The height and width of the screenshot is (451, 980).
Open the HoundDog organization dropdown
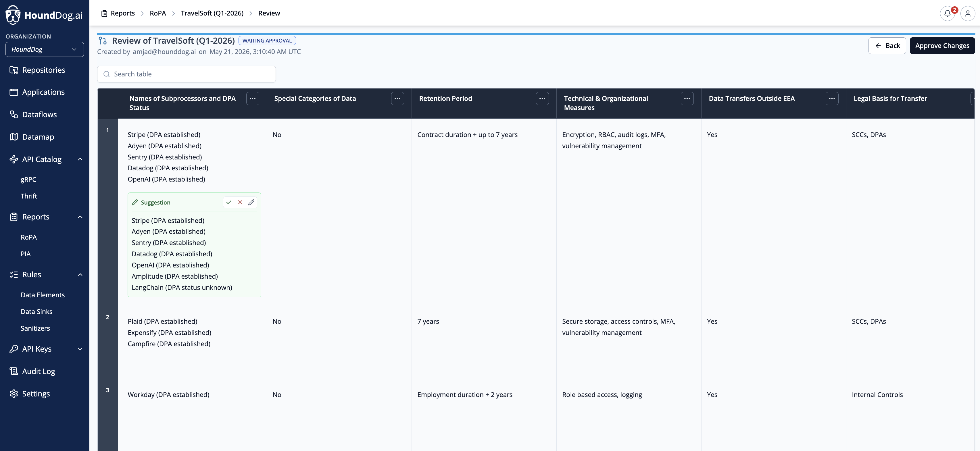tap(45, 49)
